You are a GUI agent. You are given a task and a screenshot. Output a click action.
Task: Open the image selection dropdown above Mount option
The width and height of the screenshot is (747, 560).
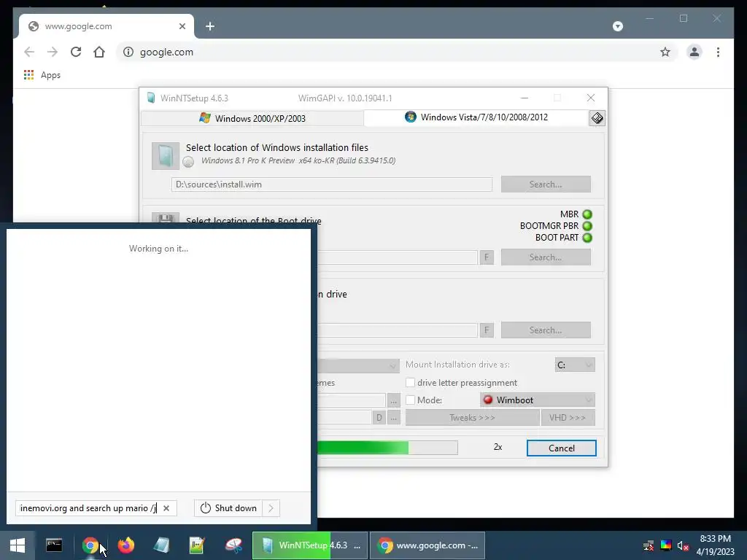pyautogui.click(x=358, y=365)
